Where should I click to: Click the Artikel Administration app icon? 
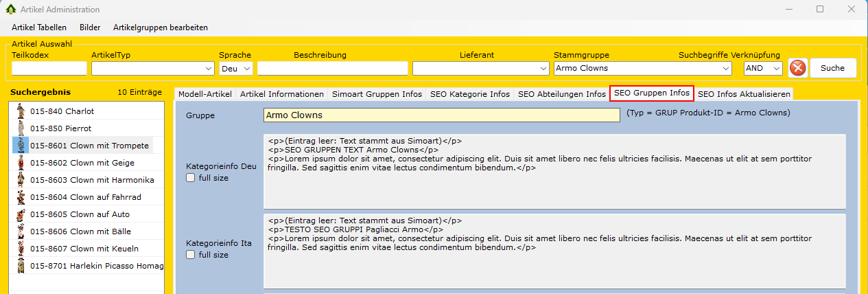11,10
